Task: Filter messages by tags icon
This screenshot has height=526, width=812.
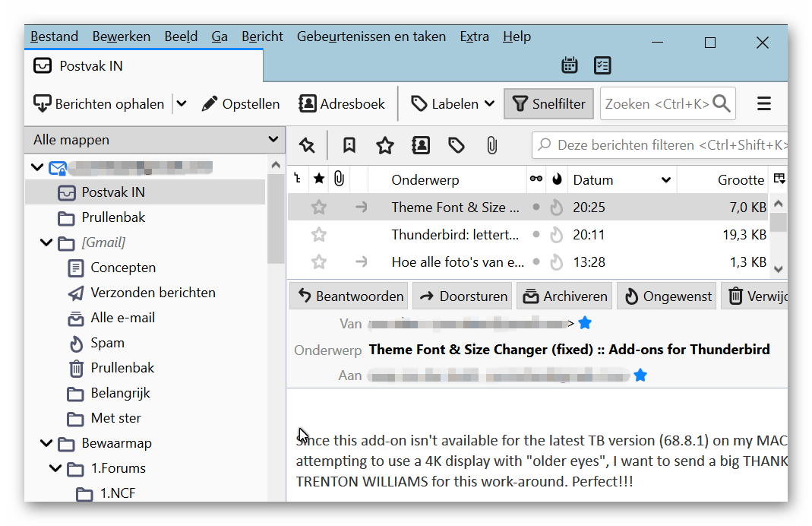Action: pos(457,146)
